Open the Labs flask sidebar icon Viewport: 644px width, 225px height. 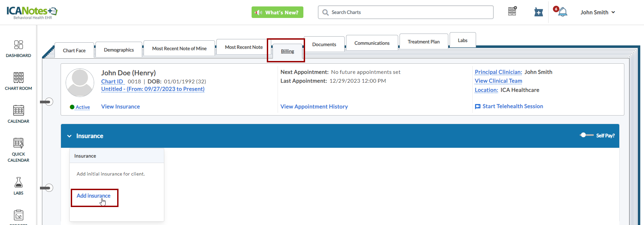pos(18,183)
